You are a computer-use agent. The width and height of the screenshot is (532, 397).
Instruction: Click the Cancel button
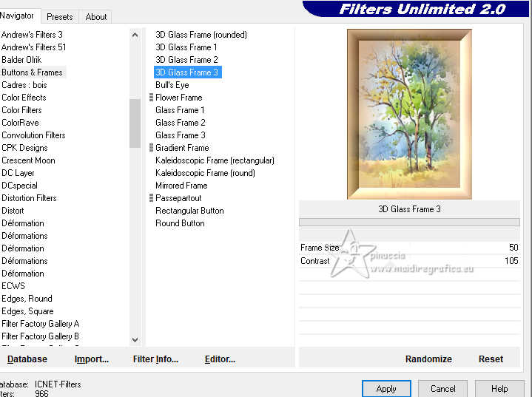[x=442, y=389]
